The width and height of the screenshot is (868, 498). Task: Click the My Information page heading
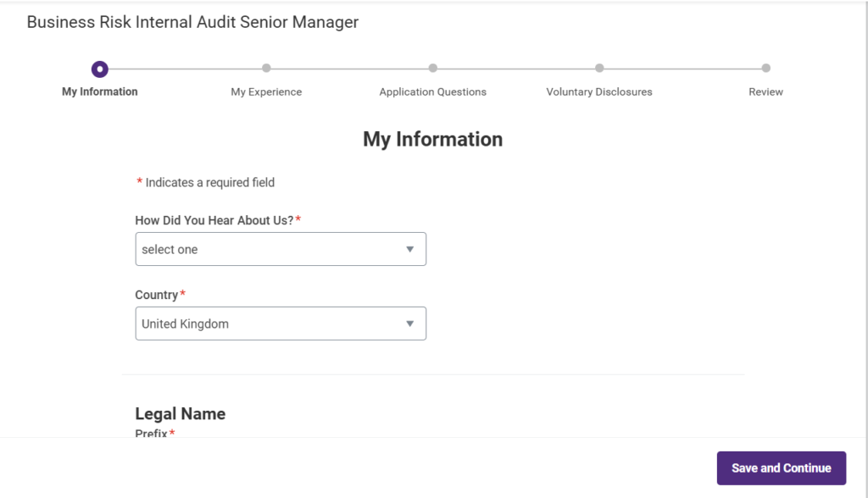coord(433,140)
